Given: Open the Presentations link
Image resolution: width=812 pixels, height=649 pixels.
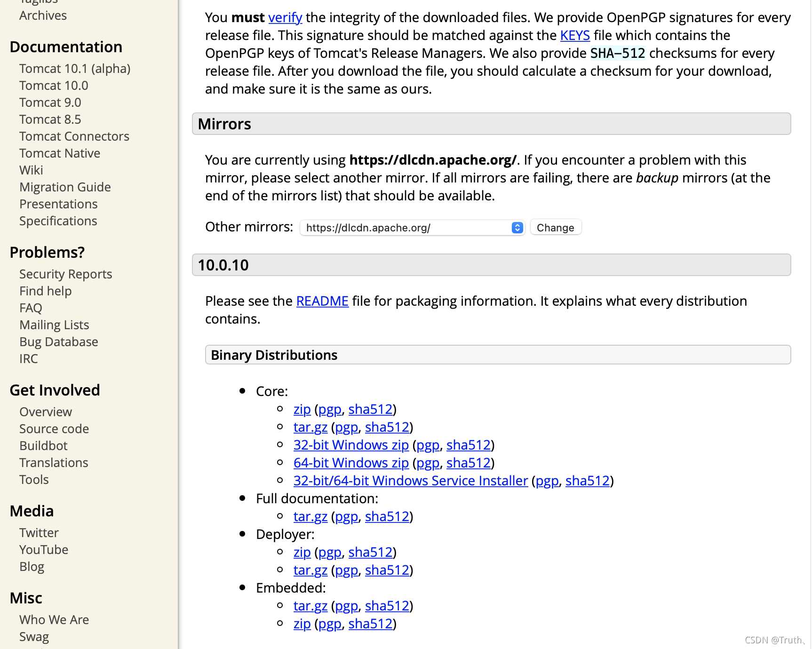Looking at the screenshot, I should pos(58,204).
